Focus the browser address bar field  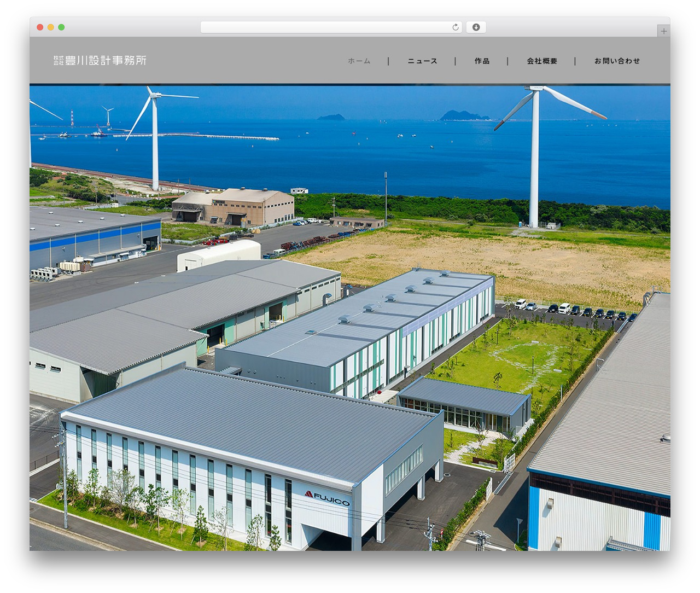[331, 27]
